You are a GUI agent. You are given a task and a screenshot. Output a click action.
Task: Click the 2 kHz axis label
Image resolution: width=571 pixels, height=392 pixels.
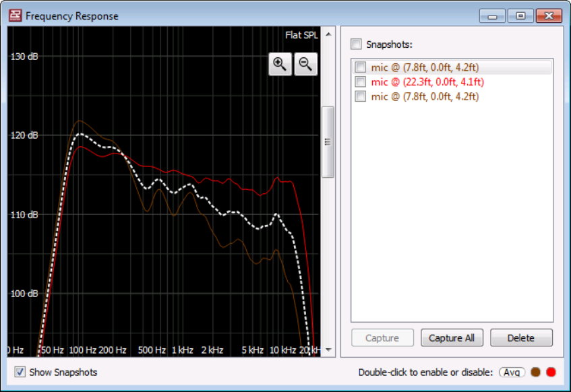click(x=212, y=350)
